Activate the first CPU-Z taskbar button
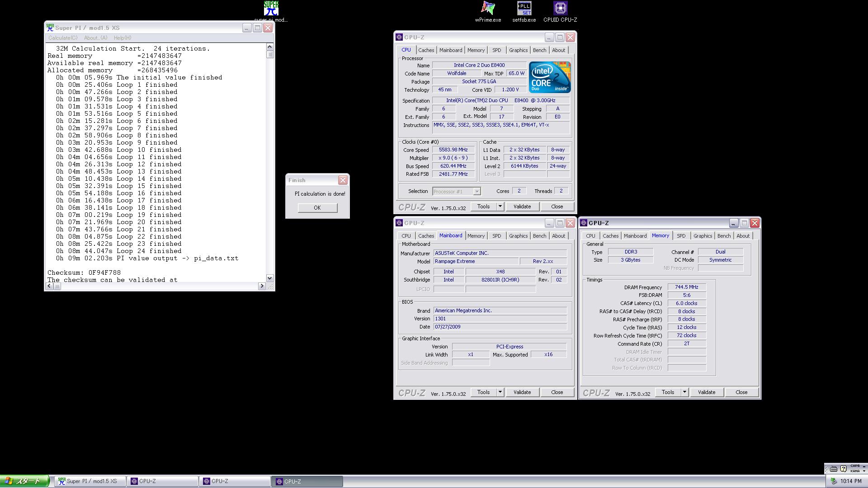Viewport: 868px width, 488px height. [163, 481]
